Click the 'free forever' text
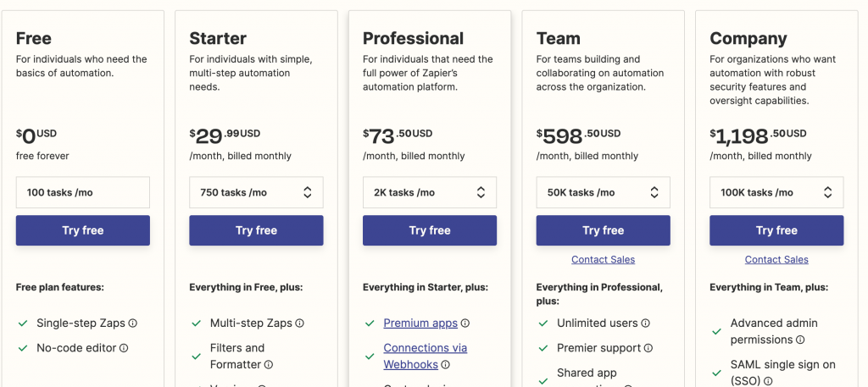 coord(42,157)
